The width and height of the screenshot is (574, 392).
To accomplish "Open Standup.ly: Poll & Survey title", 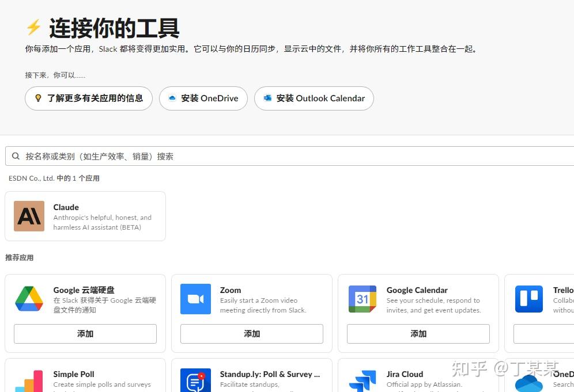I will click(x=270, y=374).
